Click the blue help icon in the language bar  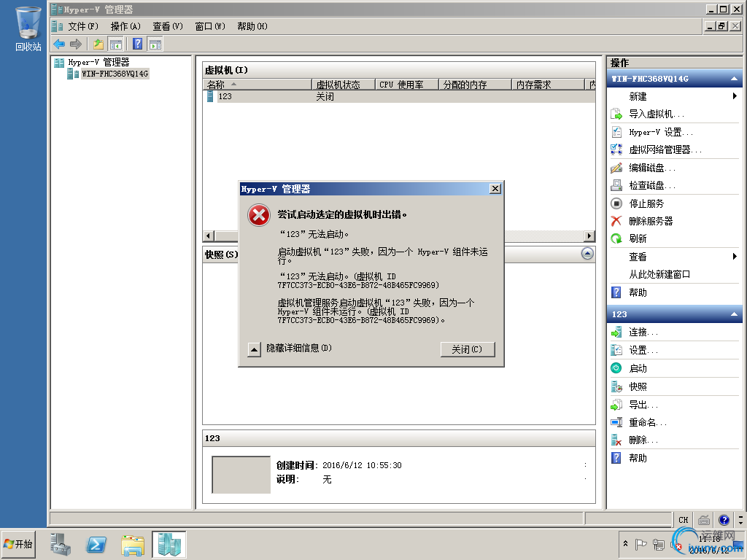pos(724,520)
